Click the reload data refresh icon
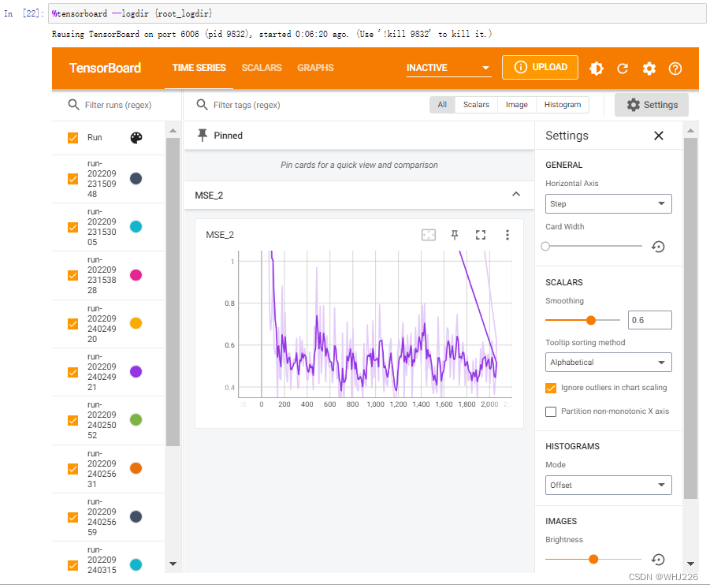710x588 pixels. click(x=623, y=69)
